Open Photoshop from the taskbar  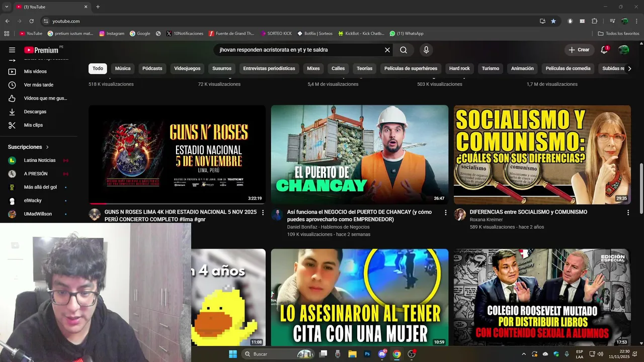[367, 354]
